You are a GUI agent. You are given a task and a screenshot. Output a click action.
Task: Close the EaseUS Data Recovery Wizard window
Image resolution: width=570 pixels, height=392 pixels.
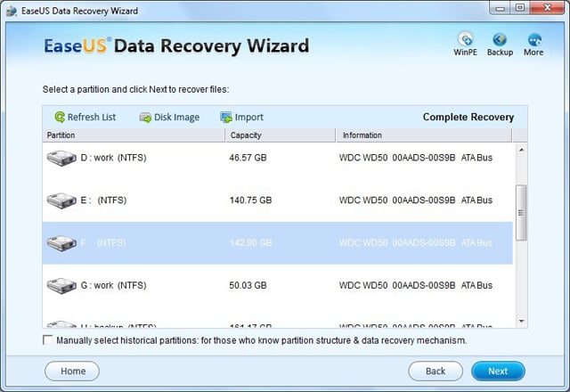tap(548, 8)
